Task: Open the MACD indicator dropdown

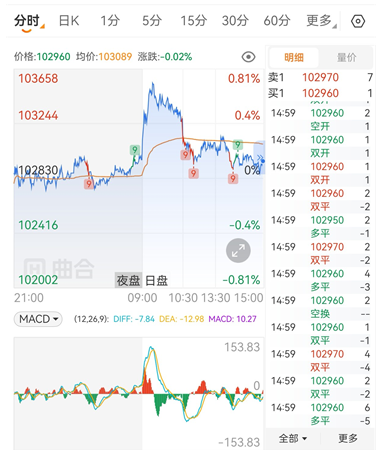Action: tap(38, 319)
